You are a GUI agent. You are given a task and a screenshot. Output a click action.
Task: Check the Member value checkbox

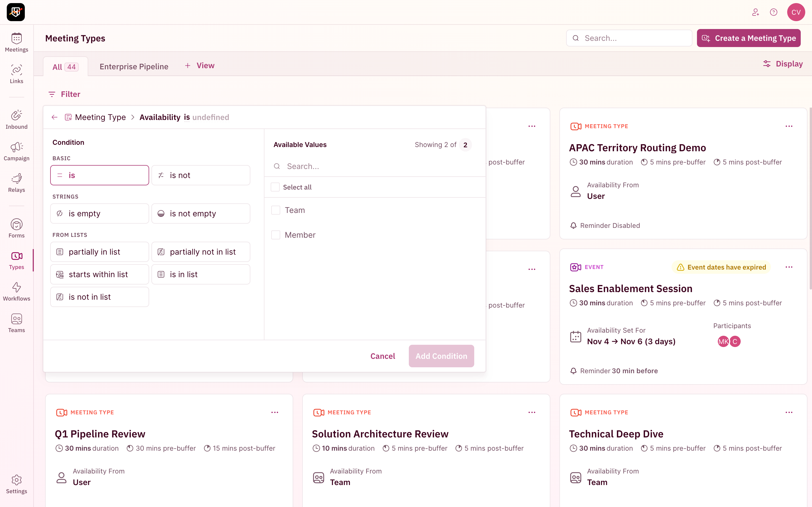(x=275, y=235)
